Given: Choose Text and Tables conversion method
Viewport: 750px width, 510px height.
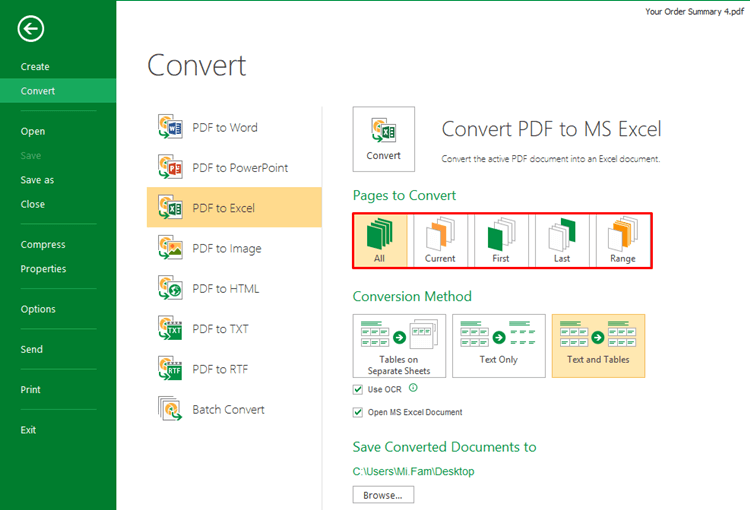Looking at the screenshot, I should coord(598,346).
